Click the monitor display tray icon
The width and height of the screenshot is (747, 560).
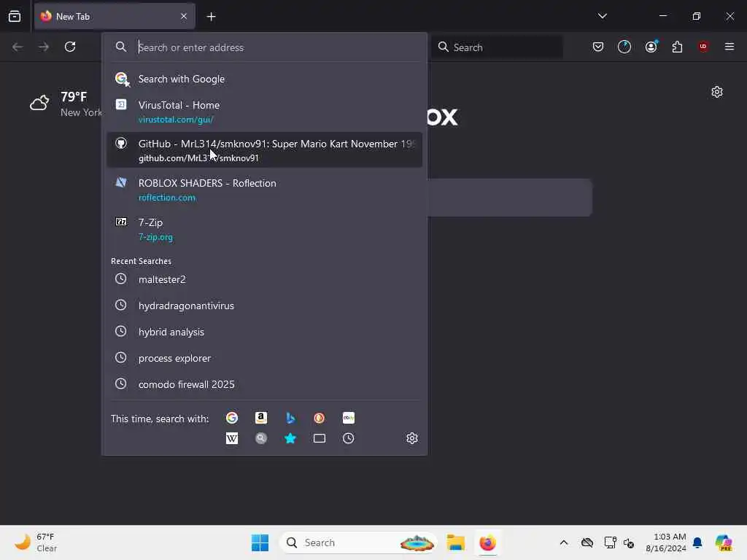(x=610, y=542)
